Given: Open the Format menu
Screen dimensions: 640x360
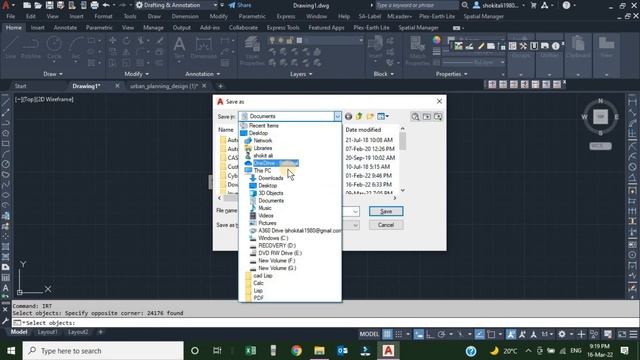Looking at the screenshot, I should [103, 16].
